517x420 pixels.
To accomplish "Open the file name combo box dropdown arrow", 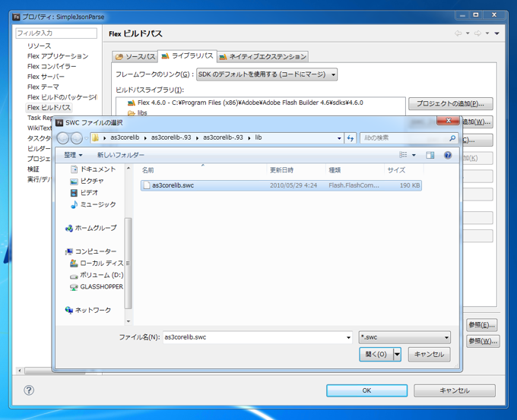I will coord(348,337).
